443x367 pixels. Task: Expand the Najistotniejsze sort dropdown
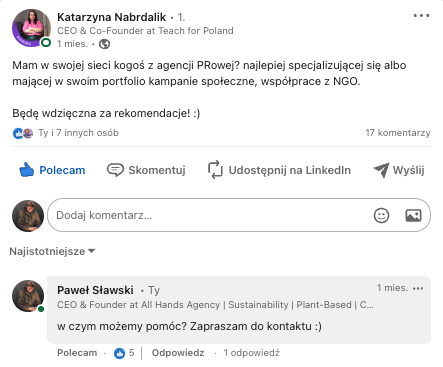pyautogui.click(x=52, y=251)
